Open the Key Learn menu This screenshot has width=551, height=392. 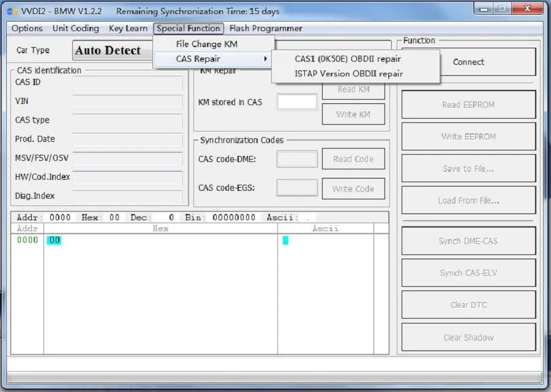[x=128, y=28]
